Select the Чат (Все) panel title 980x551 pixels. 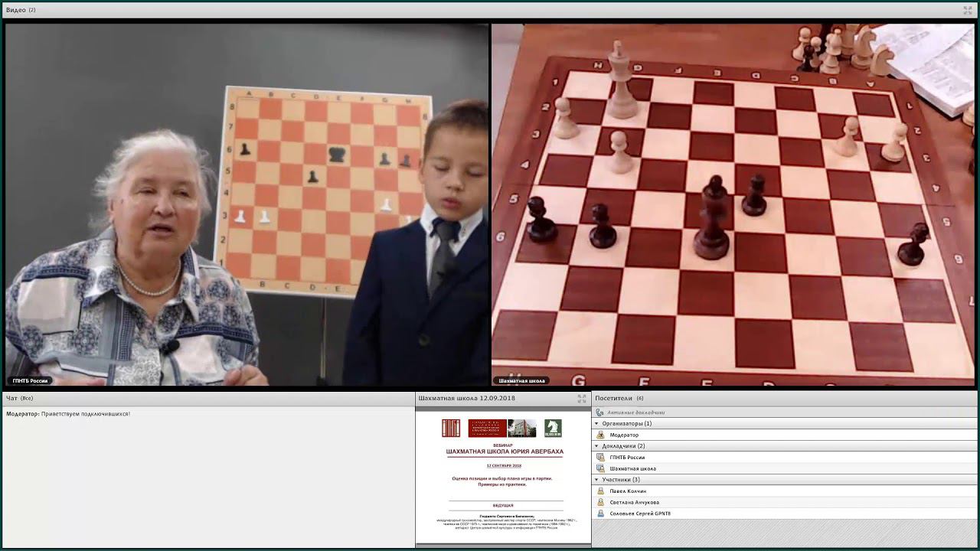tap(19, 398)
